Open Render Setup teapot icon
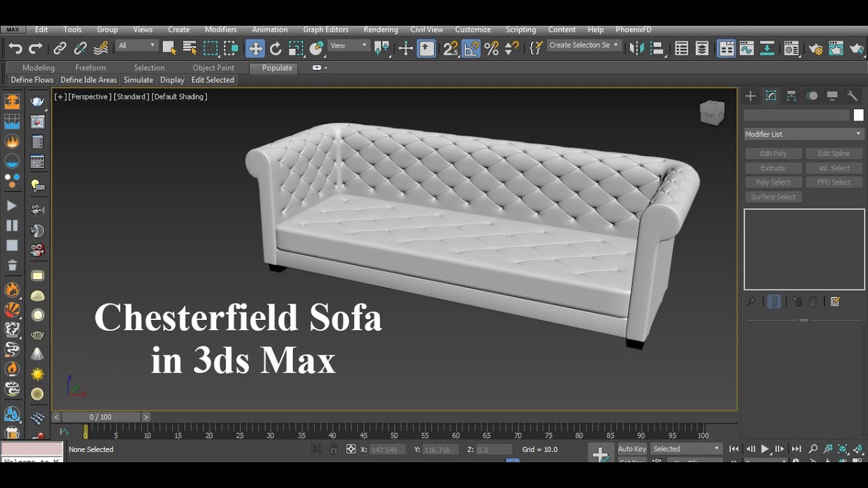 (815, 48)
